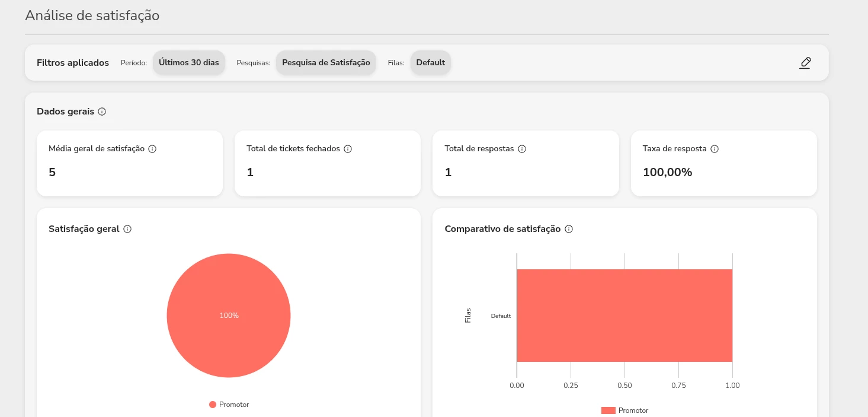Image resolution: width=868 pixels, height=417 pixels.
Task: Click the Análise de satisfação page title
Action: coord(92,15)
